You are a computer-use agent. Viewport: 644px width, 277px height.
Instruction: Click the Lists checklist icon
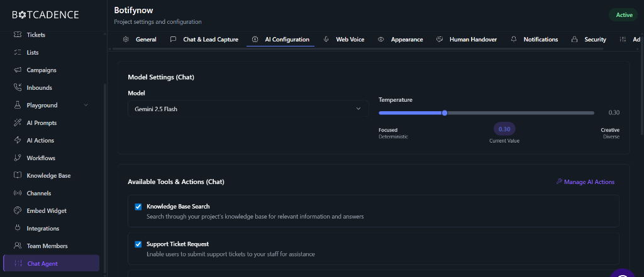17,53
